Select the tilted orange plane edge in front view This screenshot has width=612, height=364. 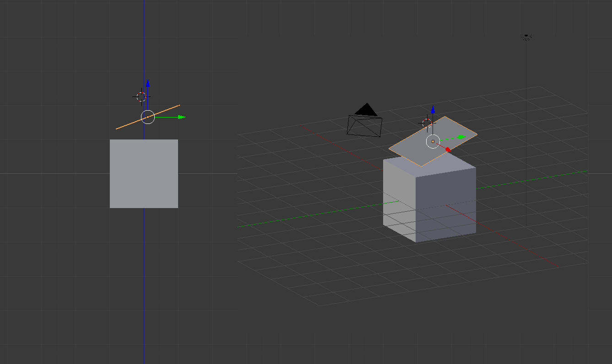[148, 117]
